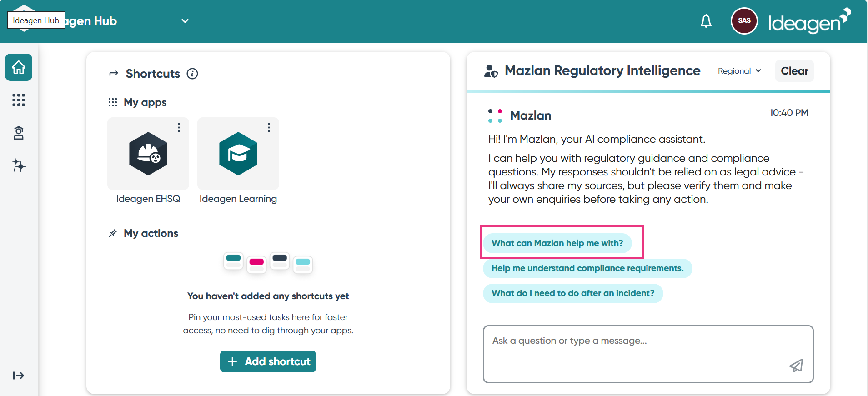
Task: Select "What can Mazlan help me with?" suggestion
Action: (x=557, y=243)
